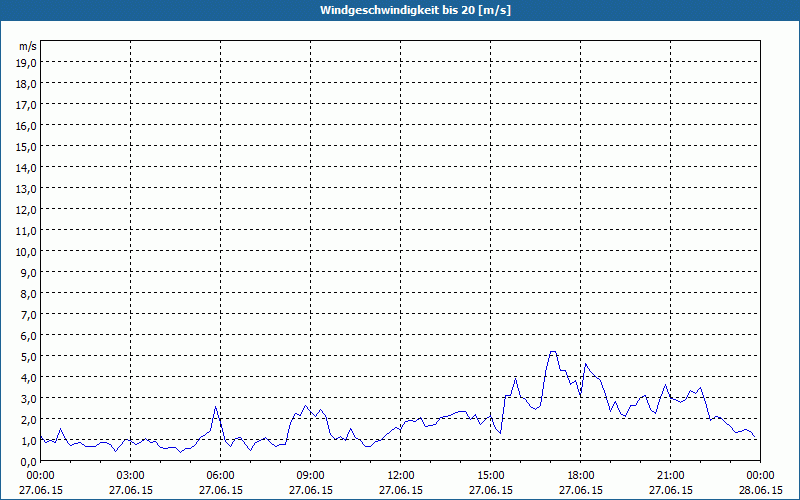The width and height of the screenshot is (800, 500).
Task: Select the 6,0 y-axis label
Action: [x=30, y=336]
